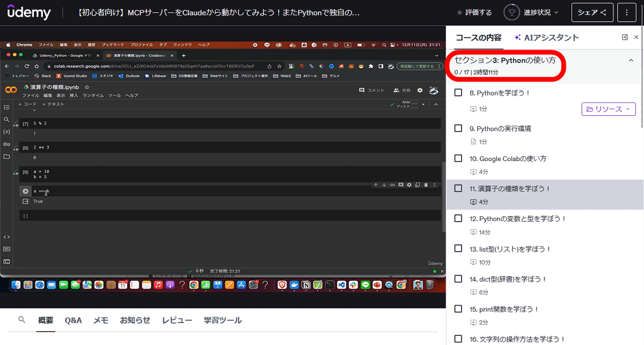Click the sidebar expand panel icon

pos(625,38)
